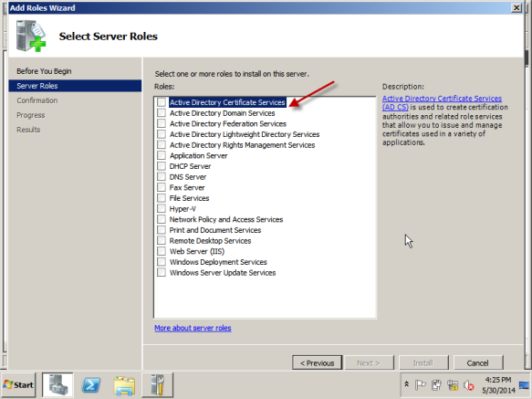Select Server Roles step in sidebar

(x=75, y=86)
